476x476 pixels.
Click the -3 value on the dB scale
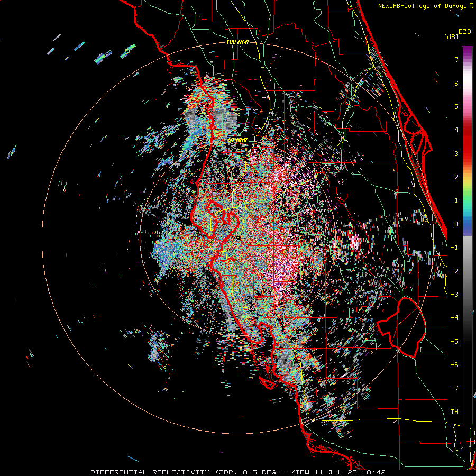tap(454, 295)
